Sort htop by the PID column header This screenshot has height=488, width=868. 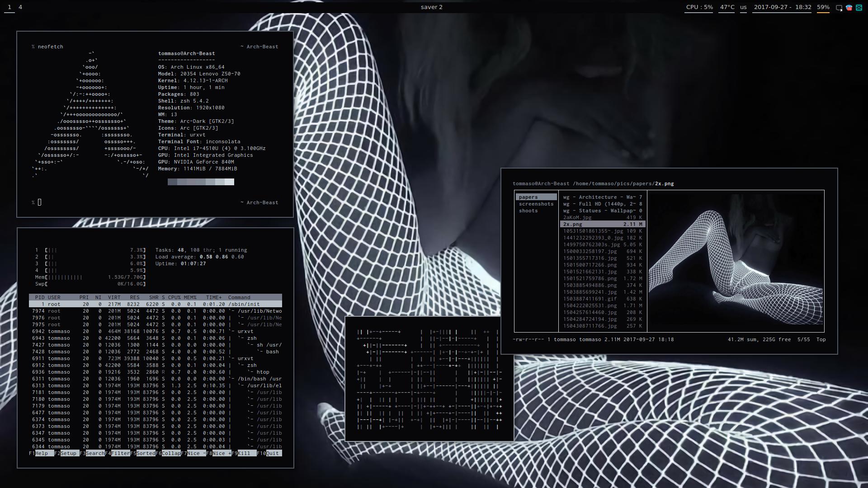coord(40,297)
